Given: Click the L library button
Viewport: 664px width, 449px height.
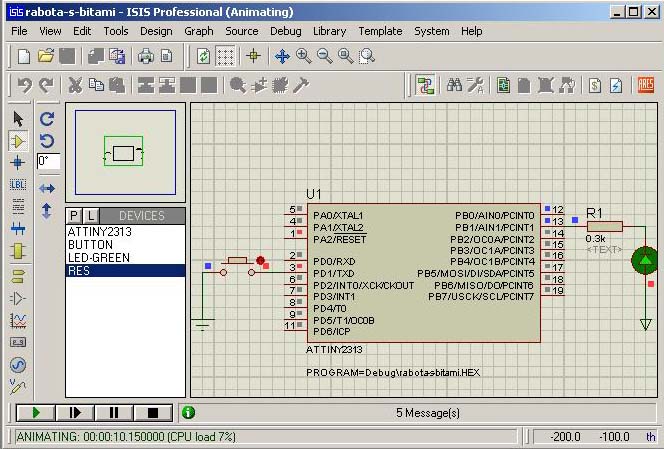Looking at the screenshot, I should [90, 216].
